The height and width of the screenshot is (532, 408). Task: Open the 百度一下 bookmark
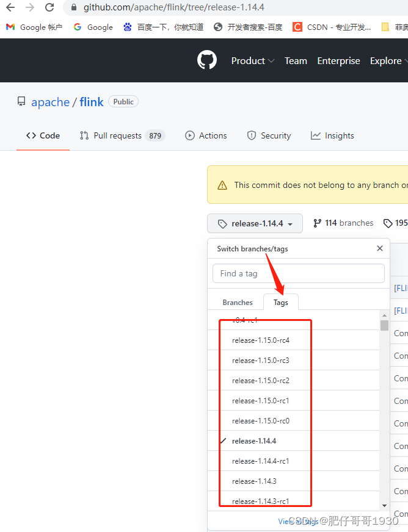[164, 27]
